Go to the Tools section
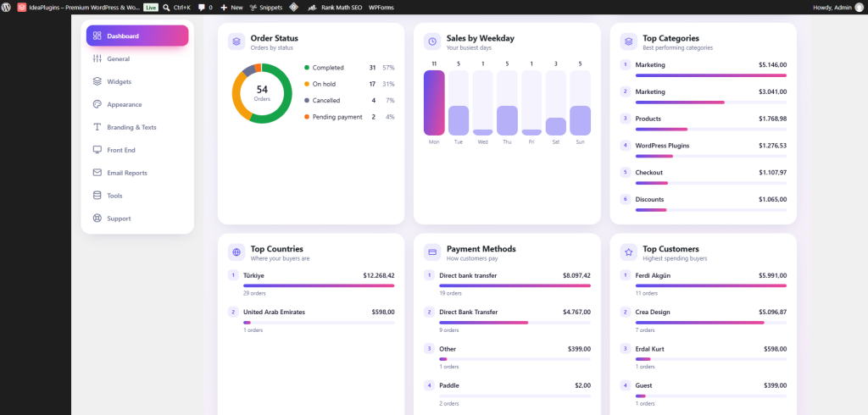 (x=137, y=196)
